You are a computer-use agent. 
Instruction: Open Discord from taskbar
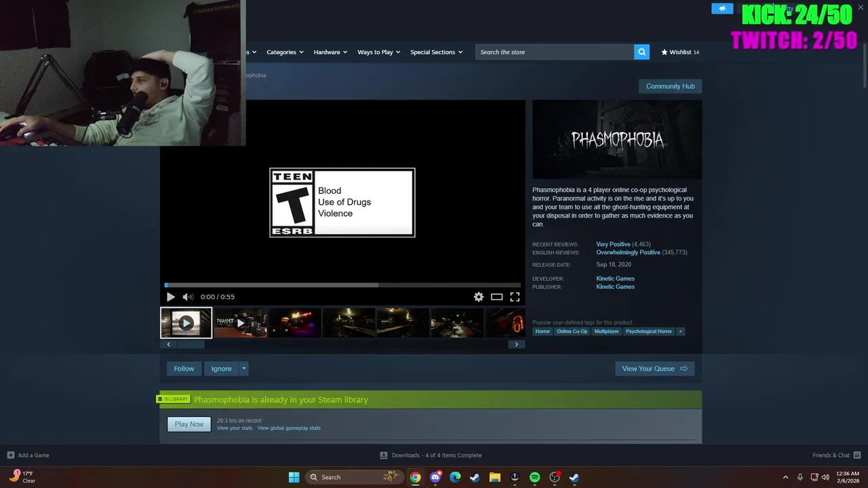pos(435,477)
